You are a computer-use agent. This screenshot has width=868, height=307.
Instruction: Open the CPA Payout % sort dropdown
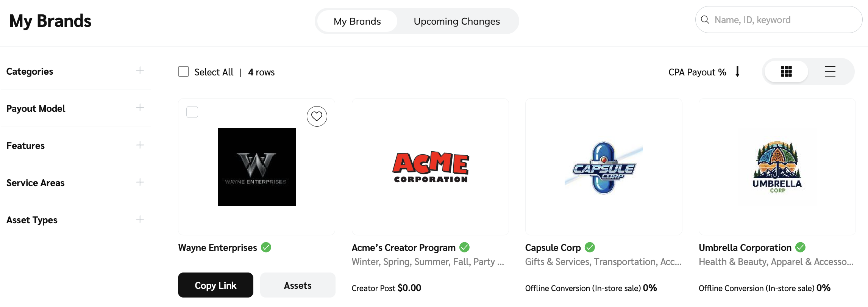(x=697, y=72)
